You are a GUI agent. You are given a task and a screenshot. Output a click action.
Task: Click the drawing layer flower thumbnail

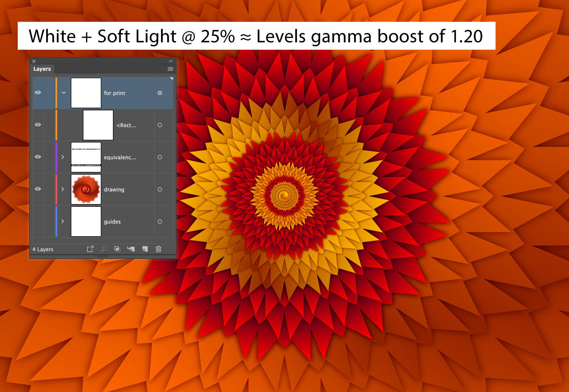tap(86, 189)
